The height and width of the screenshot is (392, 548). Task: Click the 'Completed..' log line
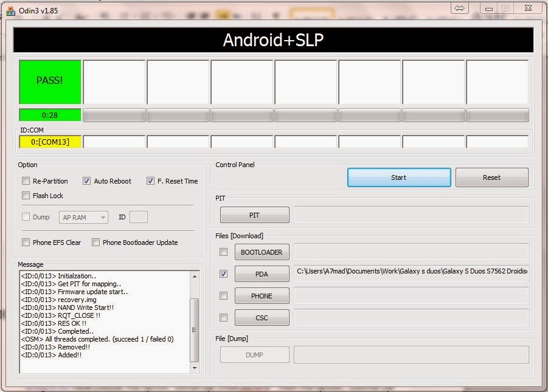pyautogui.click(x=57, y=331)
